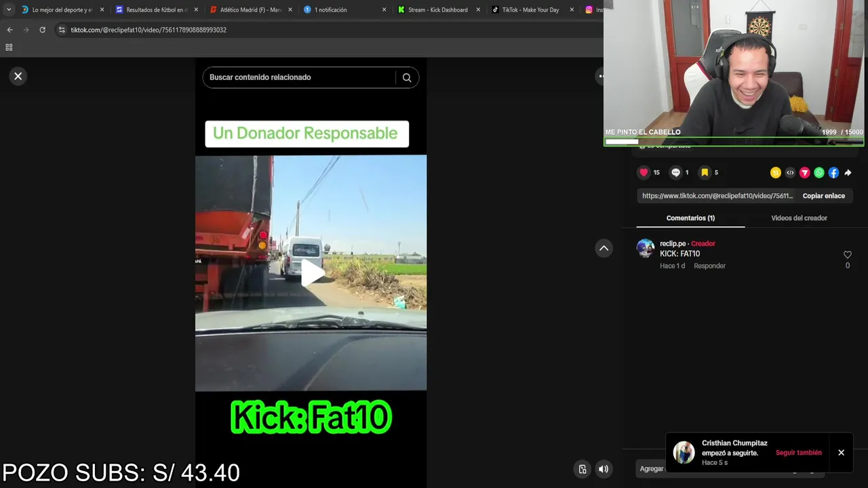Click the 'Hace 1 d' comment timestamp

click(x=672, y=266)
